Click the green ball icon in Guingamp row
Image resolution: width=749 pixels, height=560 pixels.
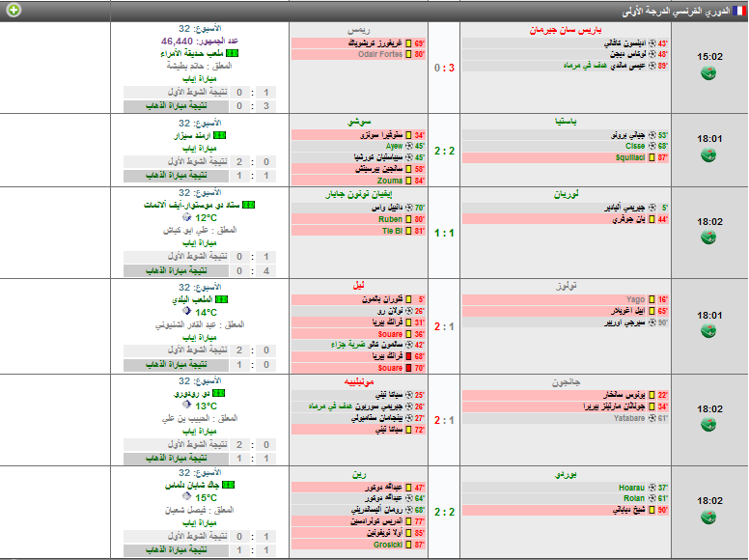[708, 425]
